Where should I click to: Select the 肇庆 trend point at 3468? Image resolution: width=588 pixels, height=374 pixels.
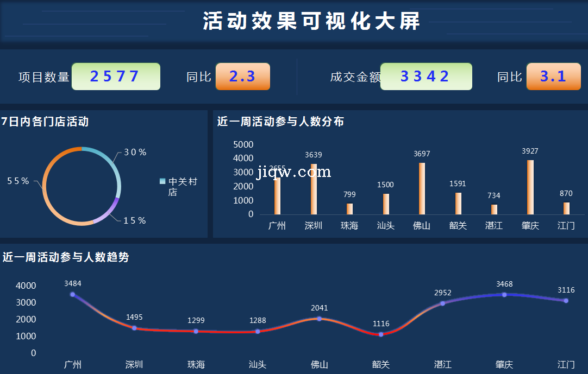point(504,295)
